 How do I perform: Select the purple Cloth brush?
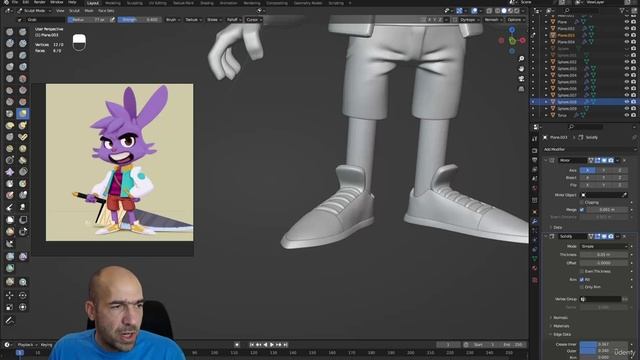coord(10,172)
